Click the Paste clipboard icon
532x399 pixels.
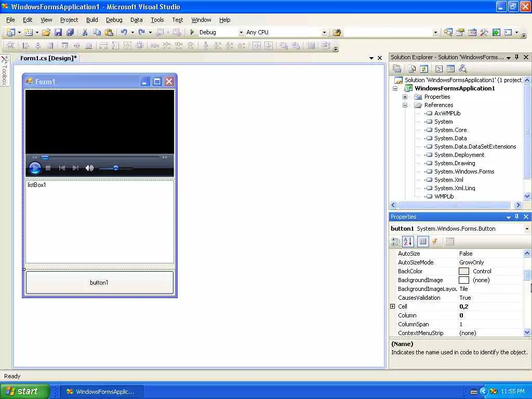click(109, 32)
